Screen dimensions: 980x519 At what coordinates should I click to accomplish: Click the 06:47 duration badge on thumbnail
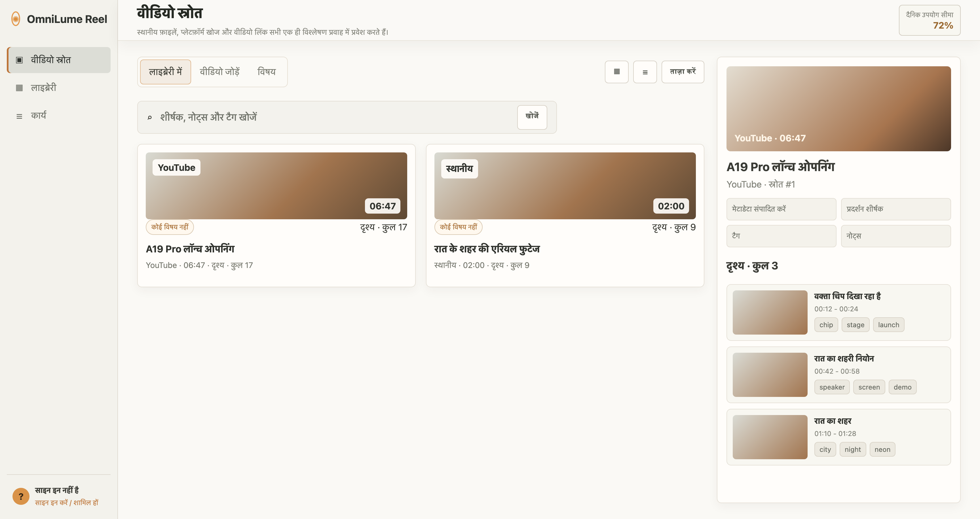click(383, 206)
